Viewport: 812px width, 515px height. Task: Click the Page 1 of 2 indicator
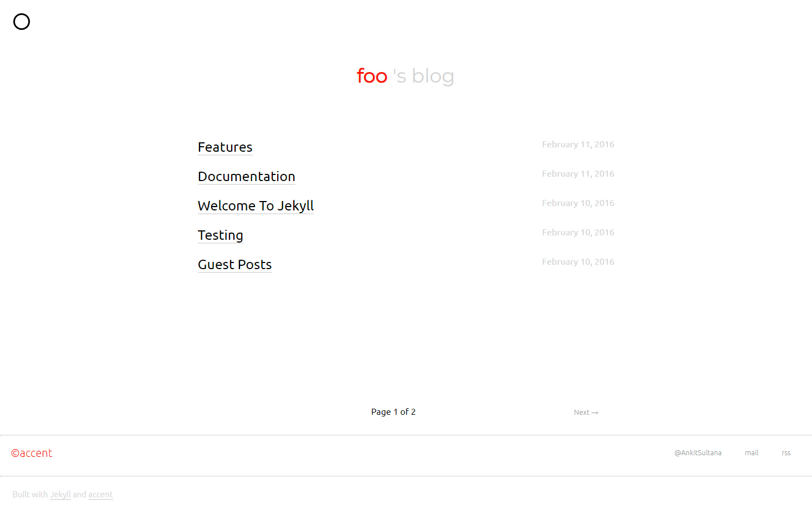point(394,412)
